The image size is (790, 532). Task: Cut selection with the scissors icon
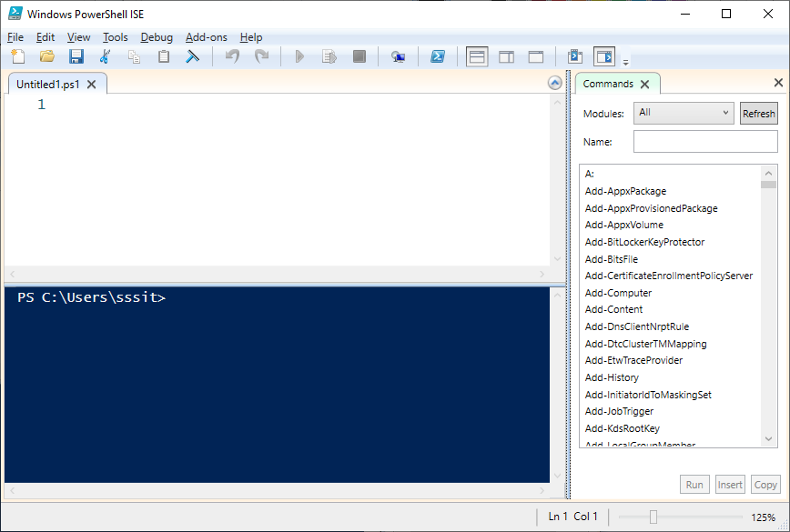[x=105, y=56]
